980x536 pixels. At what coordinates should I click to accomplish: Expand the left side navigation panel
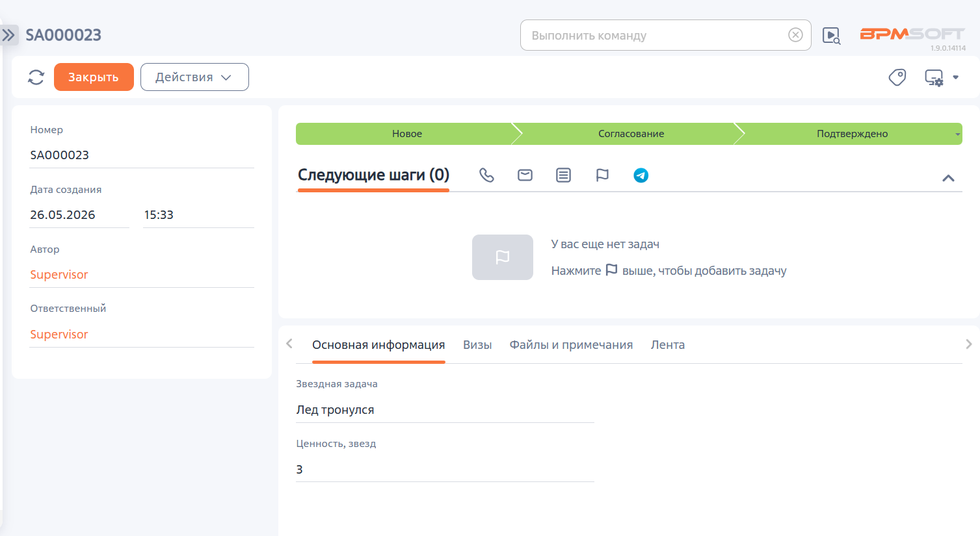[x=8, y=35]
